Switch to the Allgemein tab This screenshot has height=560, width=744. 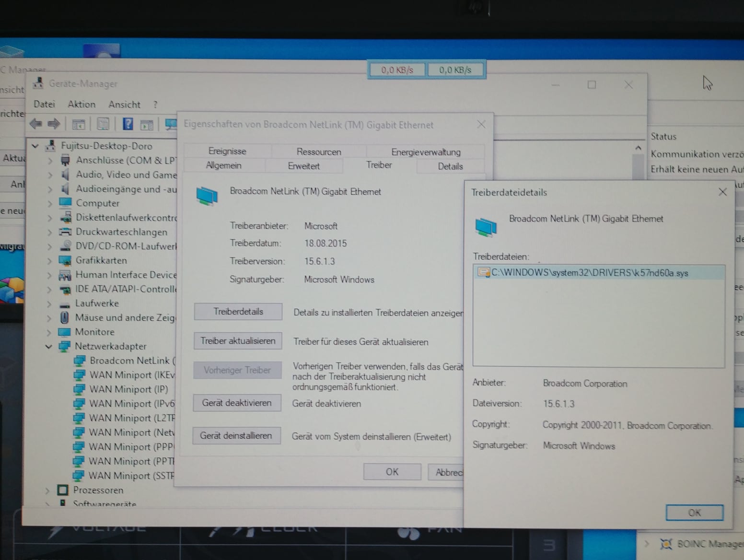[223, 165]
